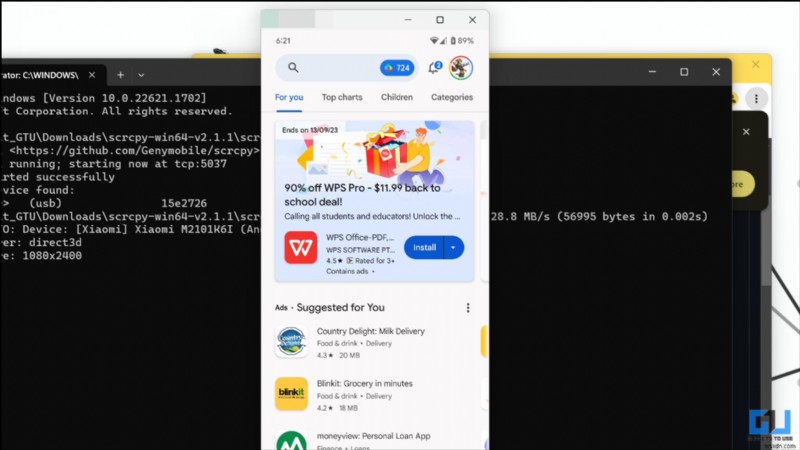Image resolution: width=800 pixels, height=450 pixels.
Task: Open new tab in terminal window
Action: (120, 75)
